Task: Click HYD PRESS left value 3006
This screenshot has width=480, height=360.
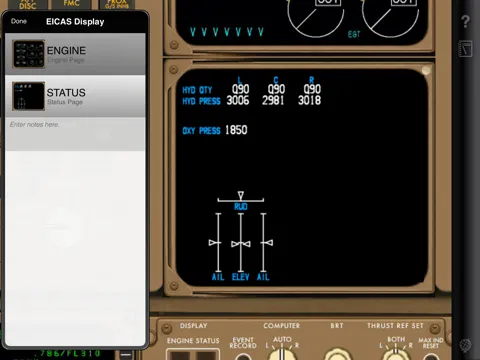Action: (238, 100)
